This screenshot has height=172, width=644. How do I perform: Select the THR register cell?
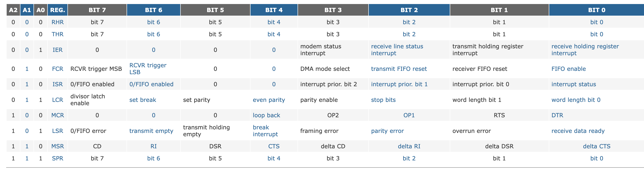tap(57, 34)
